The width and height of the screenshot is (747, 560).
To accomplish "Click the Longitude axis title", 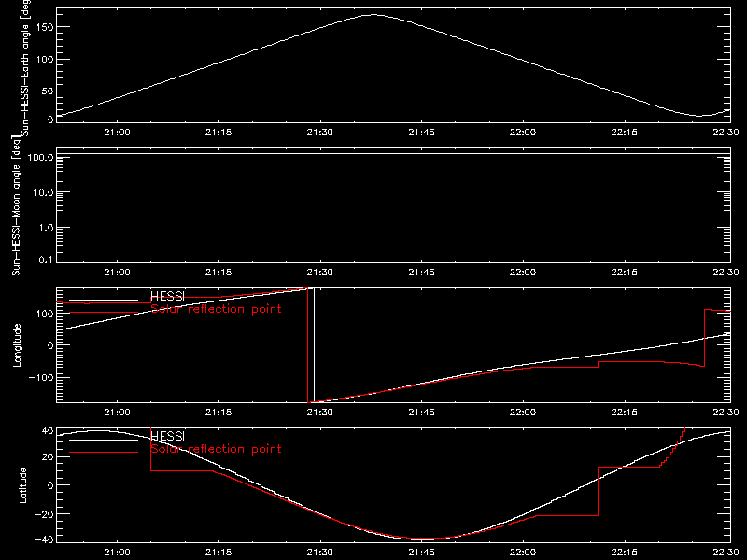I will (x=17, y=345).
